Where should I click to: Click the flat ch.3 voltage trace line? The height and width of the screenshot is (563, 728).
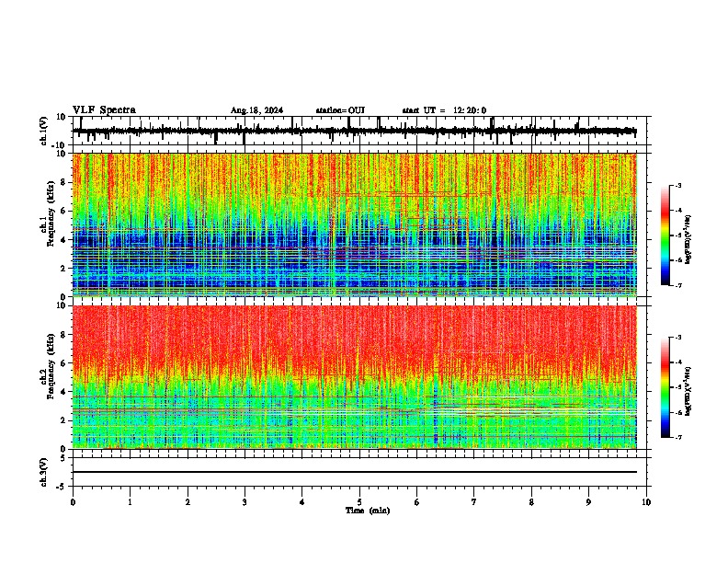[354, 472]
